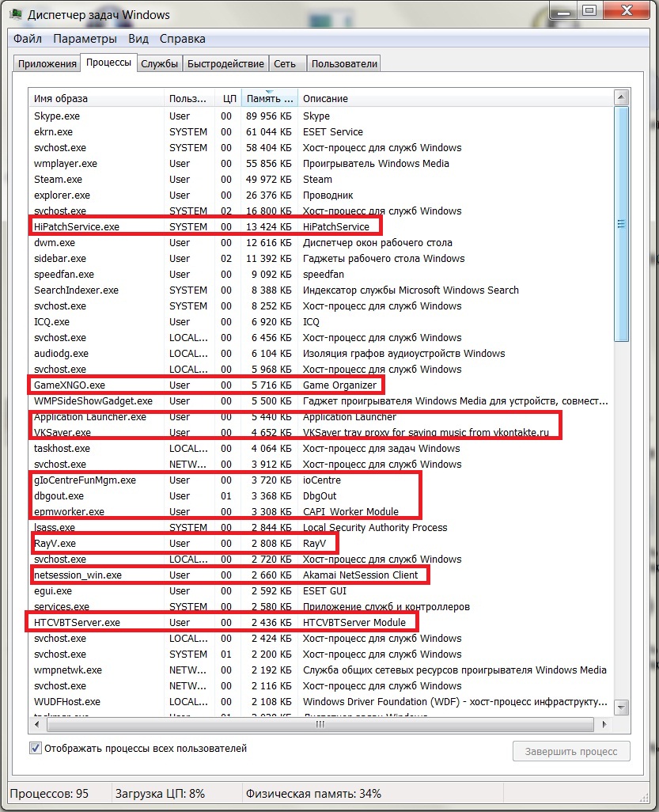
Task: Select the SearchIndexer.exe process
Action: pos(321,290)
